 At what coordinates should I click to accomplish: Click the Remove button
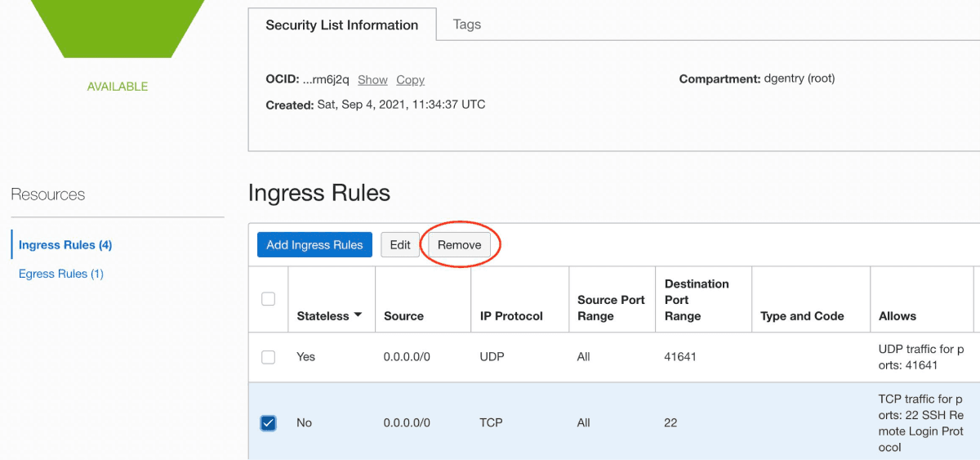pos(460,245)
